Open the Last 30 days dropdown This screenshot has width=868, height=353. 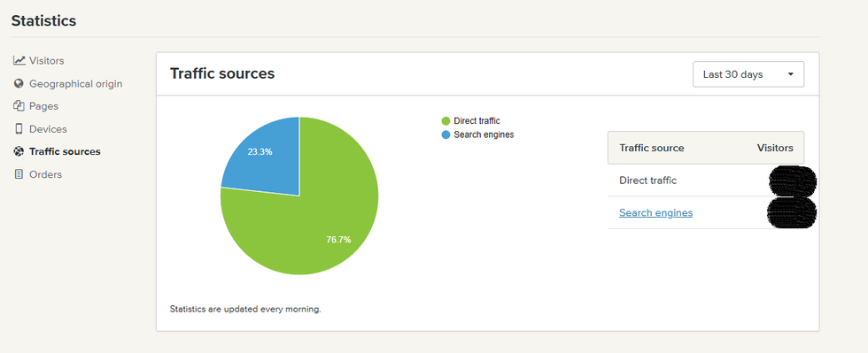tap(748, 74)
